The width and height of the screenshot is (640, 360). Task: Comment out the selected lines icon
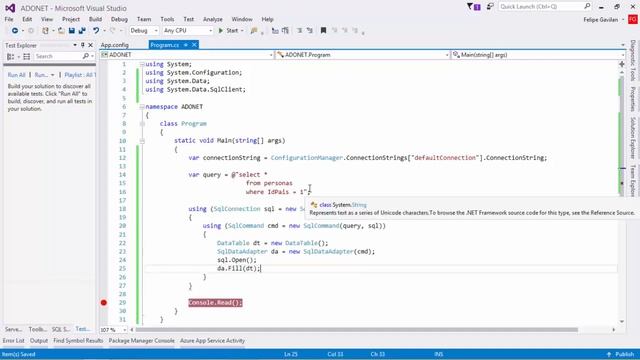click(x=275, y=31)
